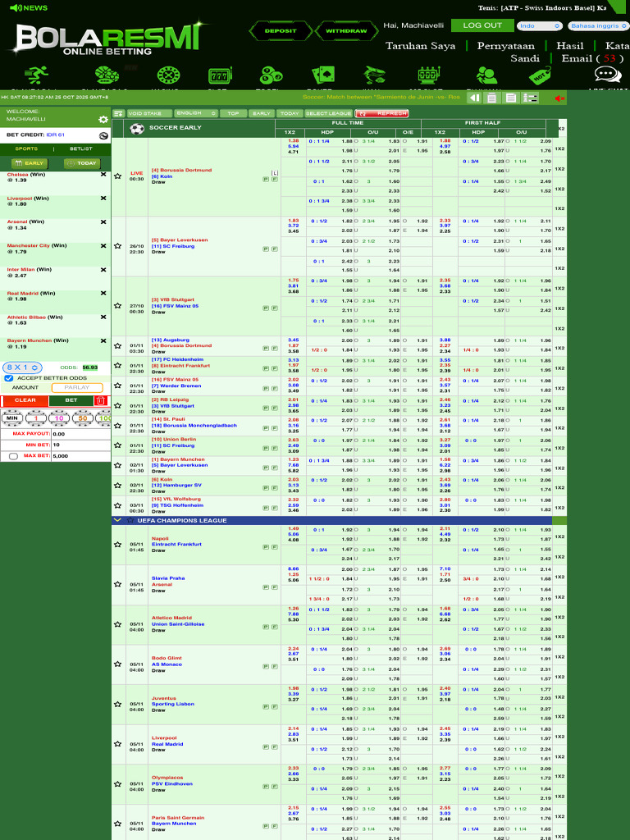Open Pernyataan menu
This screenshot has width=630, height=840.
tap(505, 46)
